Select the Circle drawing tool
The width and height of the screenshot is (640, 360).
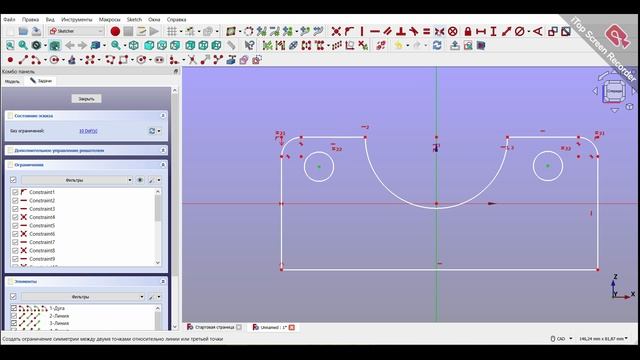[x=54, y=60]
